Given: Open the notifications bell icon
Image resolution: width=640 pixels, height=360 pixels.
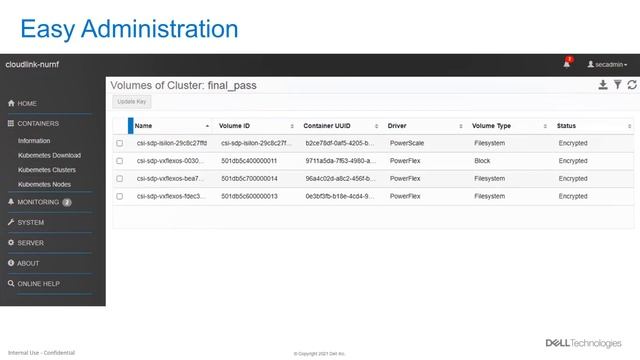Looking at the screenshot, I should pos(567,64).
